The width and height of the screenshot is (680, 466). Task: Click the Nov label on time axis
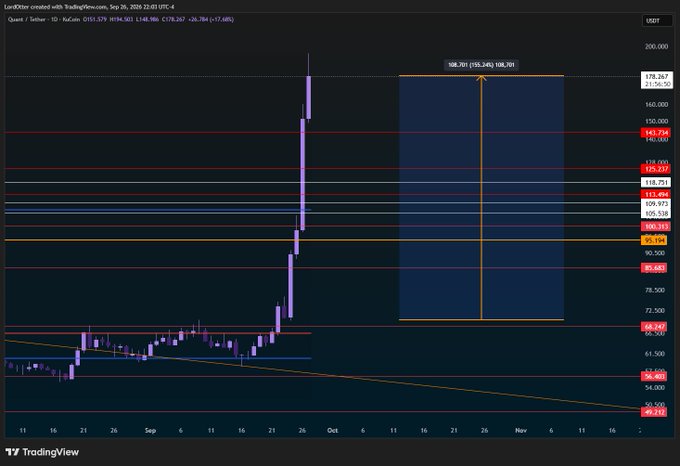coord(521,430)
